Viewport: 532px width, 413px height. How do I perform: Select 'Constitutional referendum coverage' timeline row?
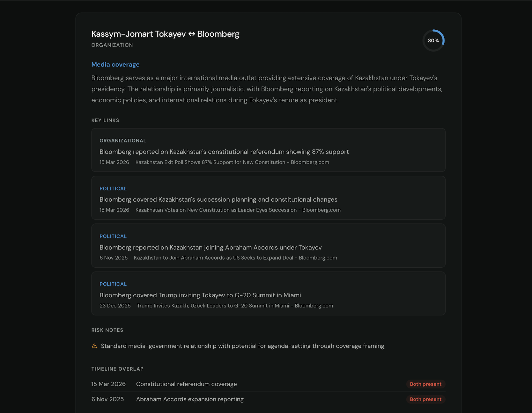[269, 384]
